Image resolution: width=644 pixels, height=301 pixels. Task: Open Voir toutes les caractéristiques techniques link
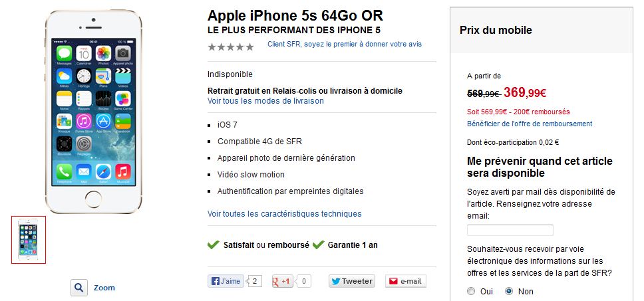coord(284,214)
